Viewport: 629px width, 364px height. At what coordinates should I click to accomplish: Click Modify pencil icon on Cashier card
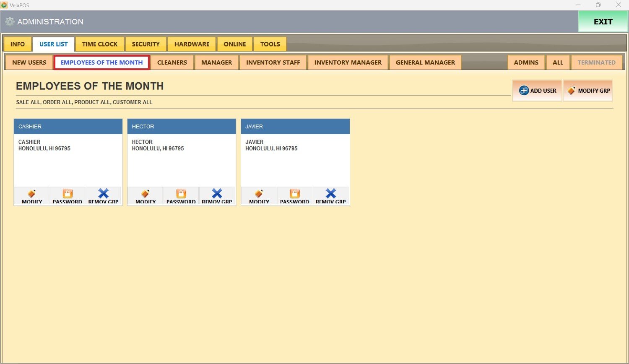(32, 194)
